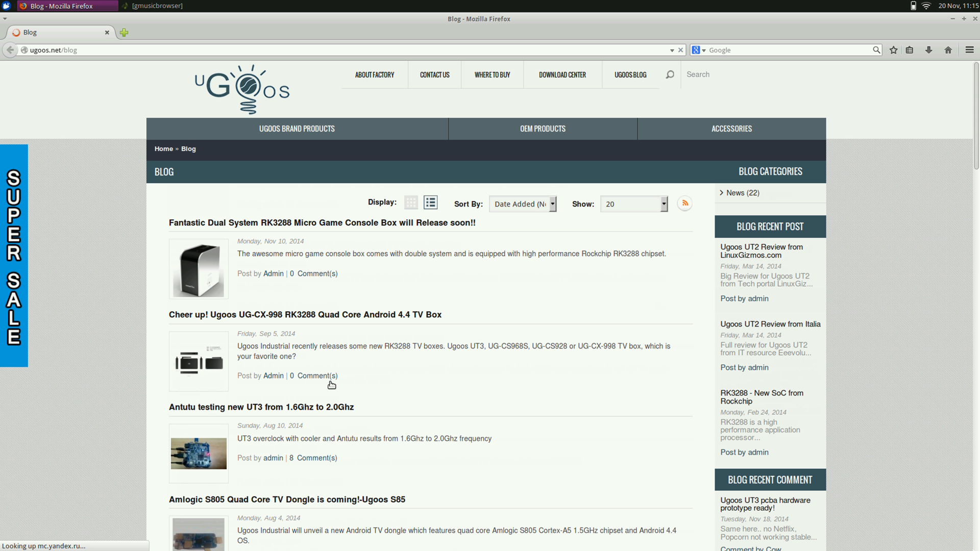The width and height of the screenshot is (980, 551).
Task: Open Fantastic Dual System RK3288 post
Action: click(322, 223)
